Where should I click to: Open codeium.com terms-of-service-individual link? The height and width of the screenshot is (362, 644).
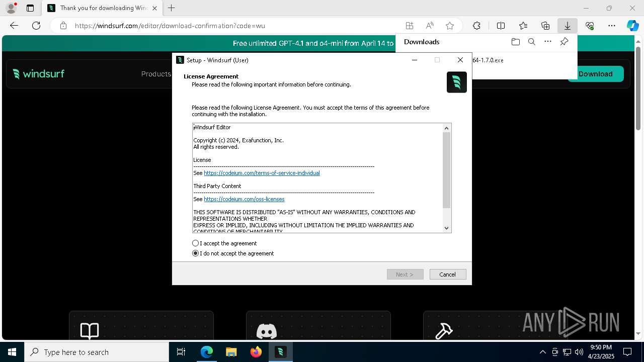coord(262,173)
